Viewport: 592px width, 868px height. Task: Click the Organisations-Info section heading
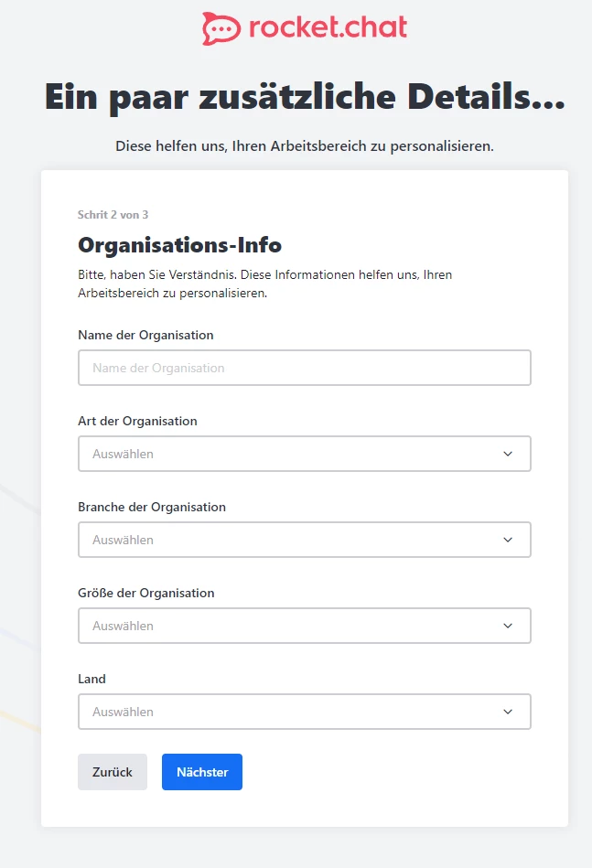[179, 245]
